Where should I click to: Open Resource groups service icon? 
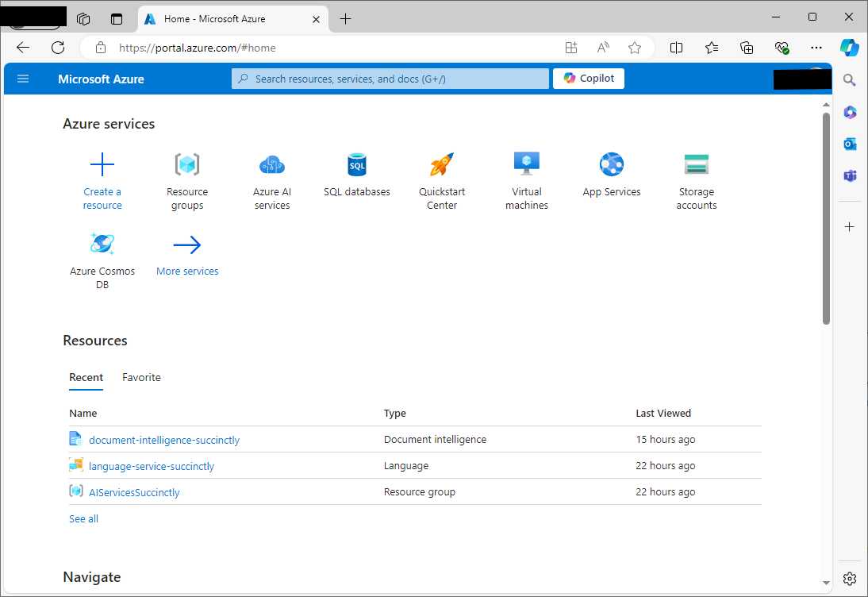point(187,164)
